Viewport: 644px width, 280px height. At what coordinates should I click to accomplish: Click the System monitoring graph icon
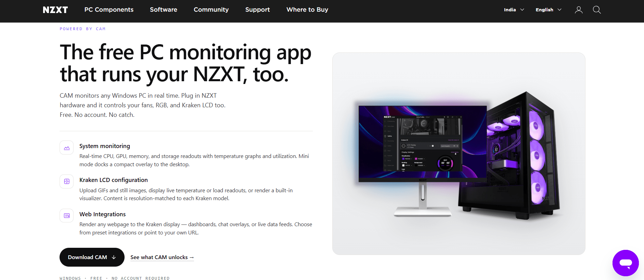tap(67, 148)
